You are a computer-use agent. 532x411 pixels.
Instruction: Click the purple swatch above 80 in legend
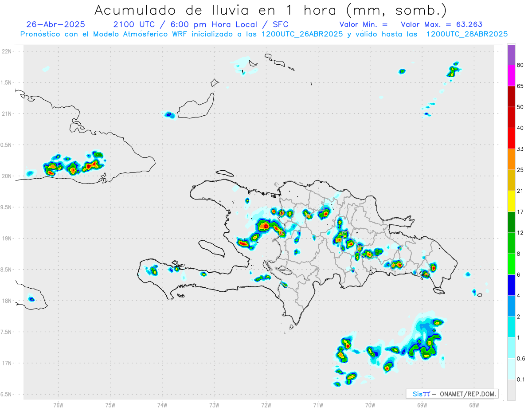[x=511, y=55]
